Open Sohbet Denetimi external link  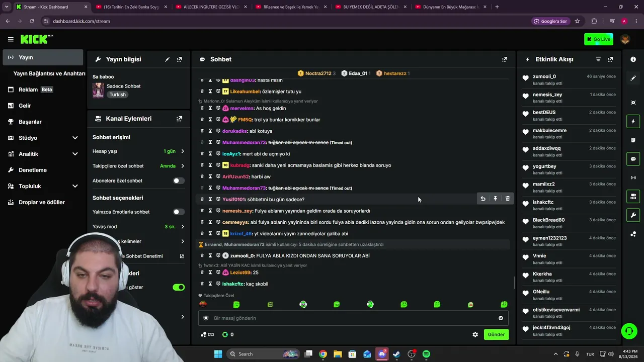tap(182, 256)
